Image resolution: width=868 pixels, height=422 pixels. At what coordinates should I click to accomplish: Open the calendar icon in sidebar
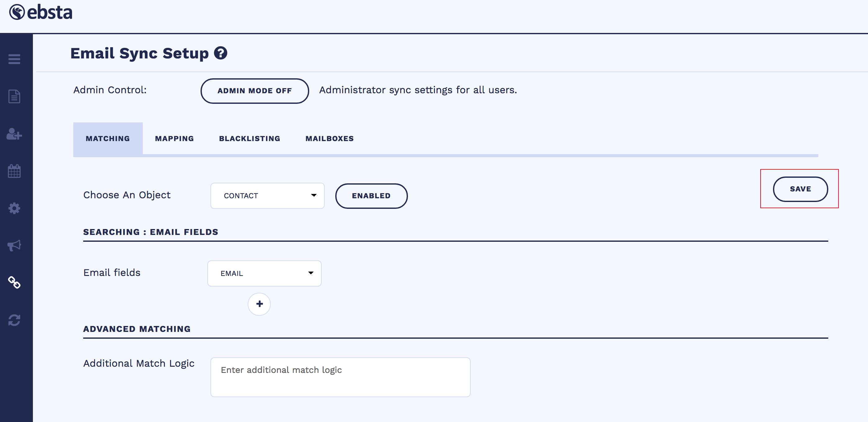click(14, 171)
